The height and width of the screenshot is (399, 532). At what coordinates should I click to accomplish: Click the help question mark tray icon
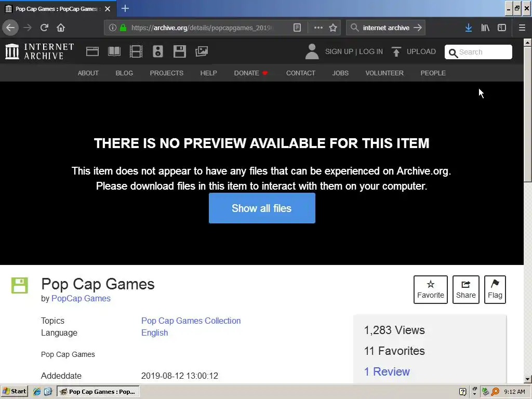click(462, 392)
